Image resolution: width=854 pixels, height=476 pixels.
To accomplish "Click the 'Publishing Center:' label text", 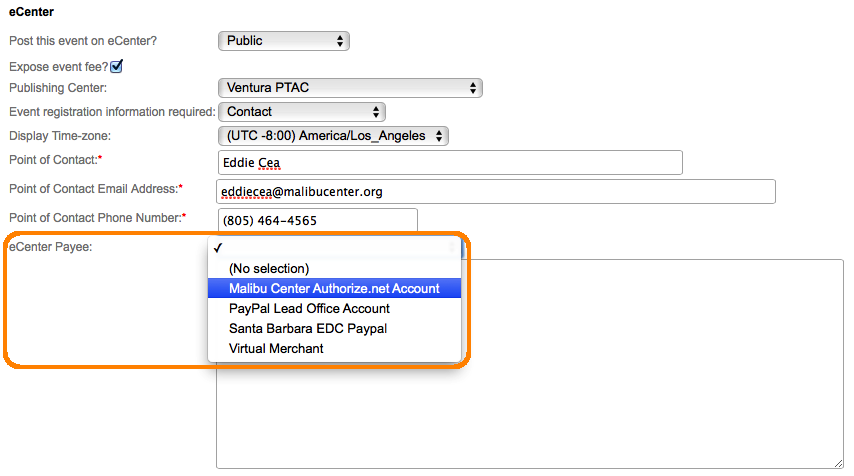I will [x=58, y=88].
